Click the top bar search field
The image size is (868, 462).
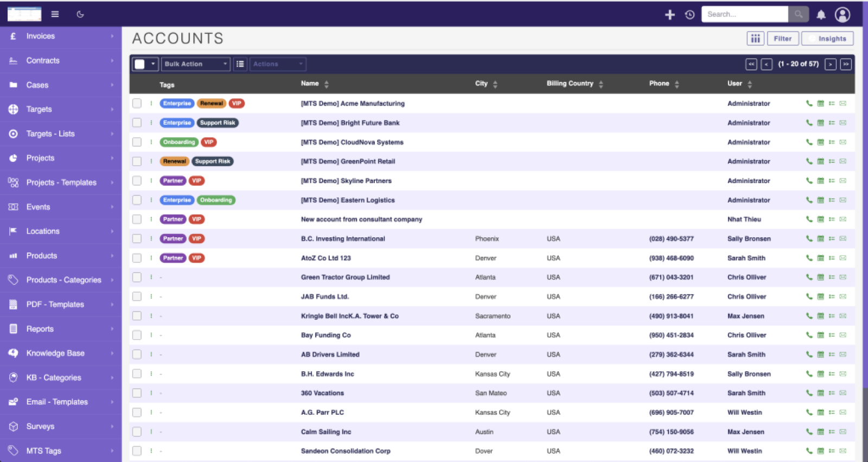coord(744,15)
